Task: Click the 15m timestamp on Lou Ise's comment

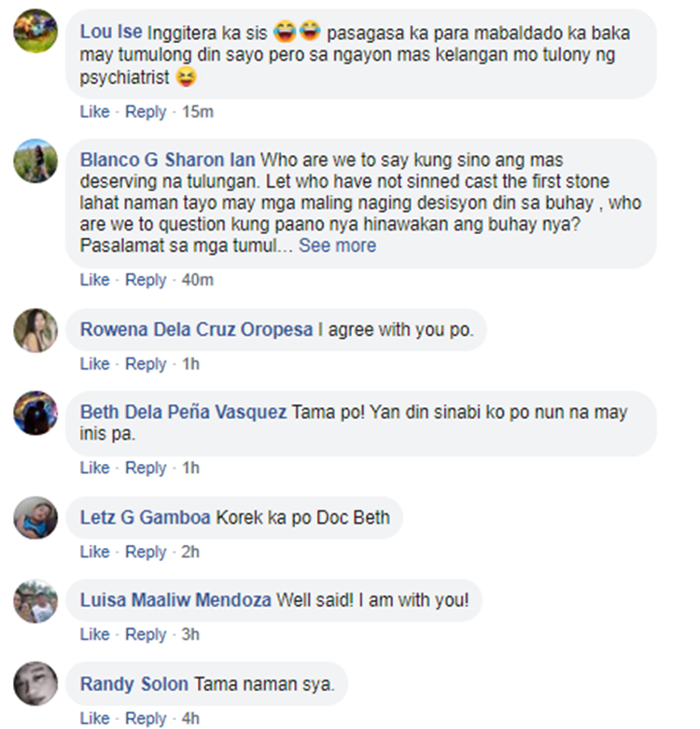Action: click(198, 112)
